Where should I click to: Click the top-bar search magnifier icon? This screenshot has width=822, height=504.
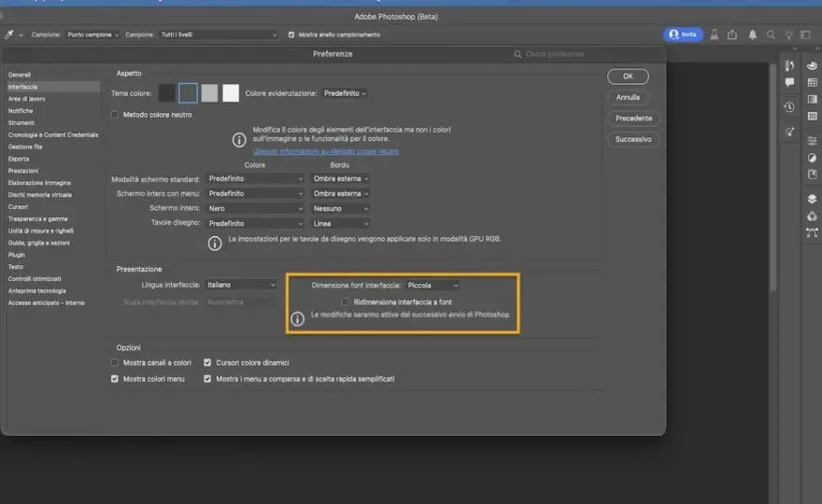click(771, 35)
